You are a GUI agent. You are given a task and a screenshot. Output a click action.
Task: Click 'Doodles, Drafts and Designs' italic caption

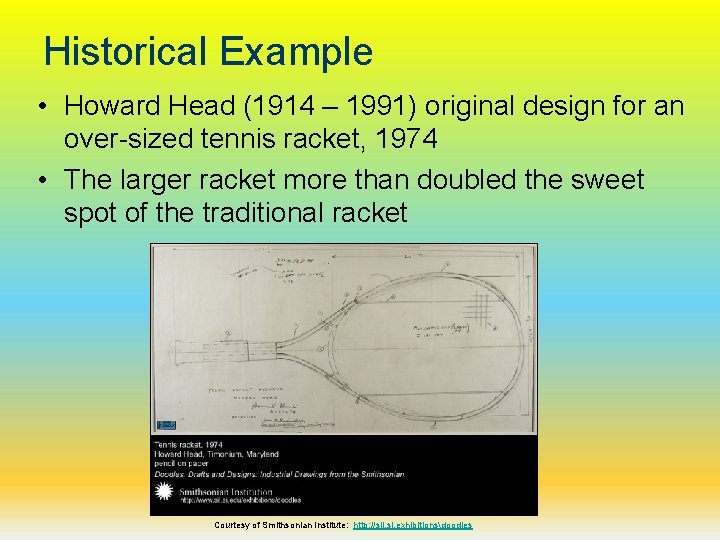tap(279, 474)
